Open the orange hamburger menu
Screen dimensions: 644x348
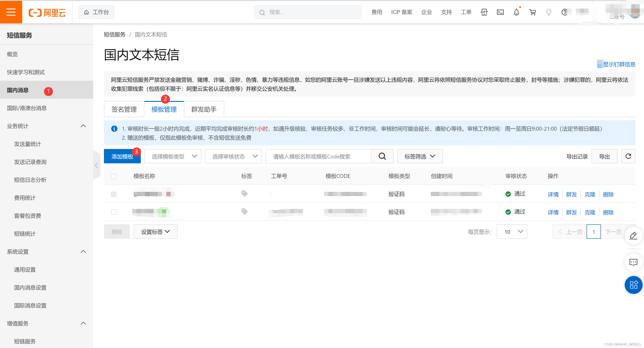(11, 12)
